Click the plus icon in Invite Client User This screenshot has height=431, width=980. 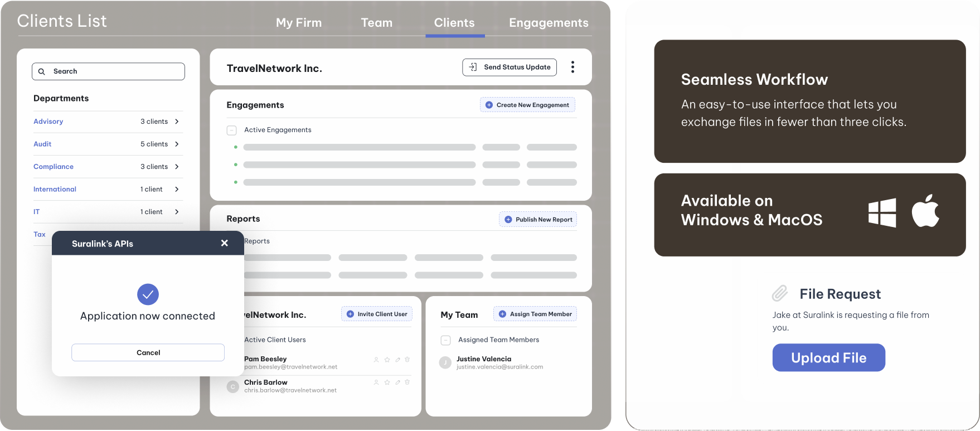click(350, 314)
